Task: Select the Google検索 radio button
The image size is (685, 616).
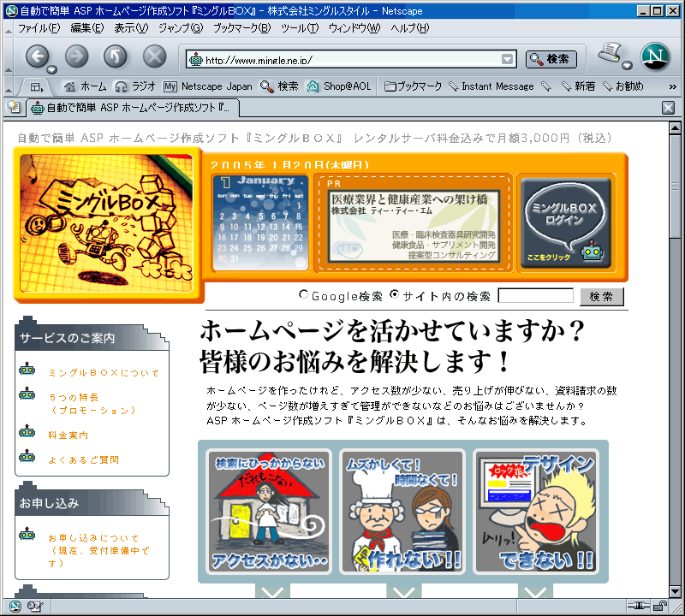Action: (x=303, y=294)
